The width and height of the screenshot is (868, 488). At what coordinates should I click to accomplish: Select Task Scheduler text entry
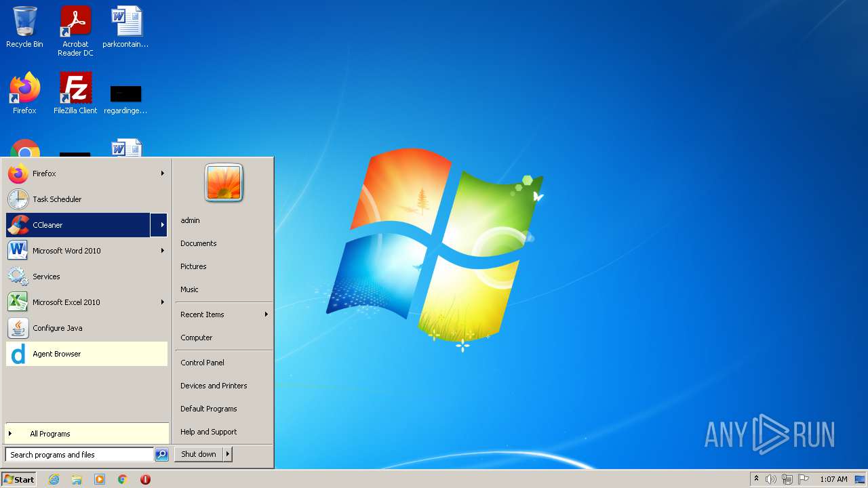click(x=57, y=199)
